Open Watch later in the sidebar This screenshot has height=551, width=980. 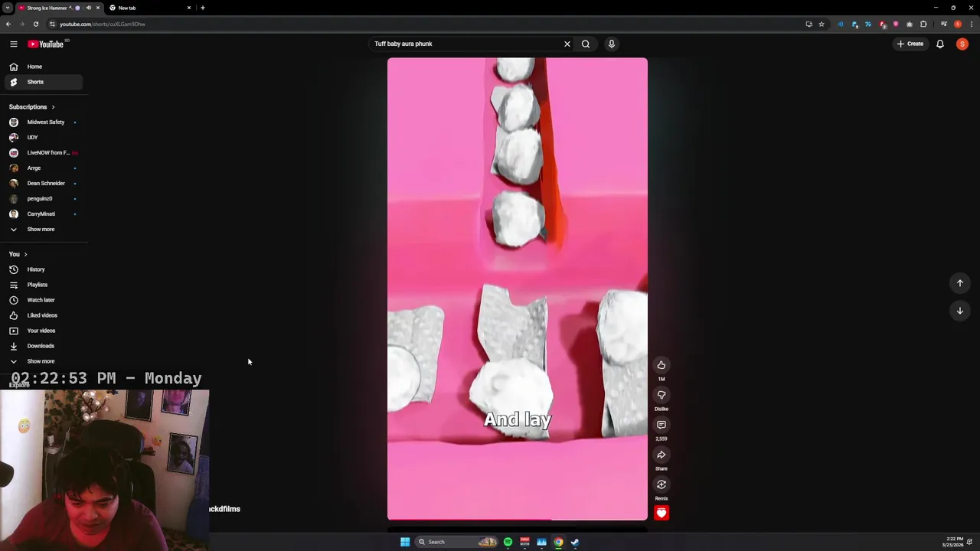click(42, 300)
